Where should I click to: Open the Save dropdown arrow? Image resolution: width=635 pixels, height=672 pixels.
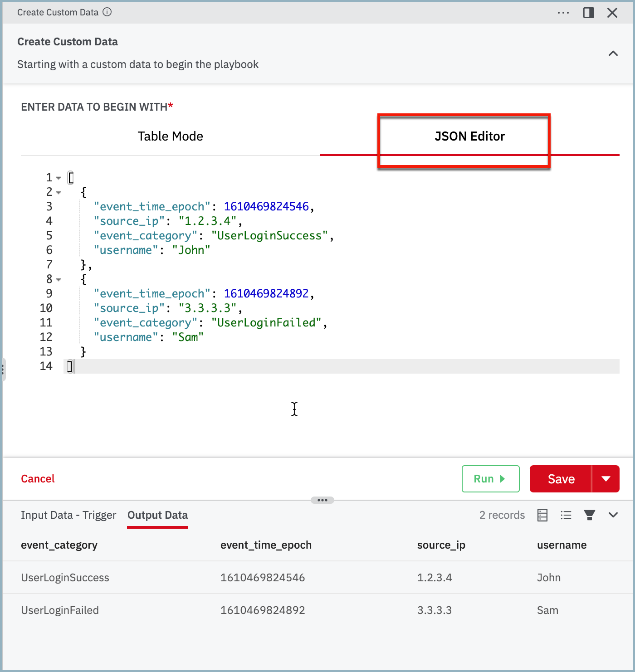coord(606,479)
